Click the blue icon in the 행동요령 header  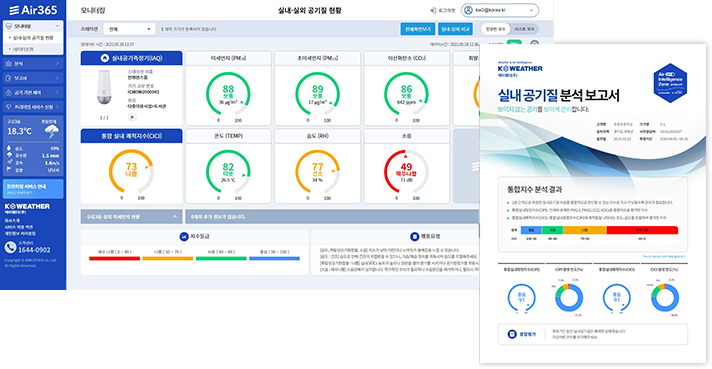(x=414, y=236)
